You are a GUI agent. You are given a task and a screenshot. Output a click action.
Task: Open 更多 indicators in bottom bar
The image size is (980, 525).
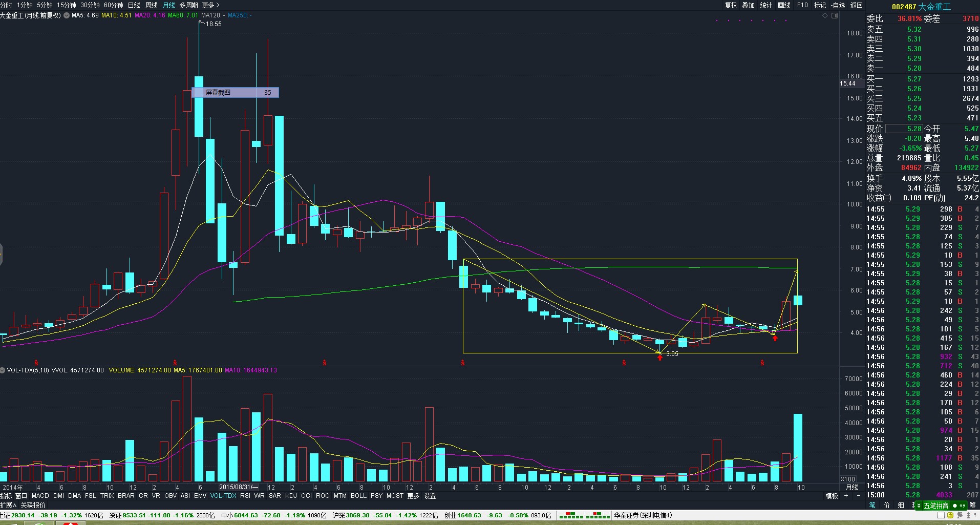coord(413,496)
